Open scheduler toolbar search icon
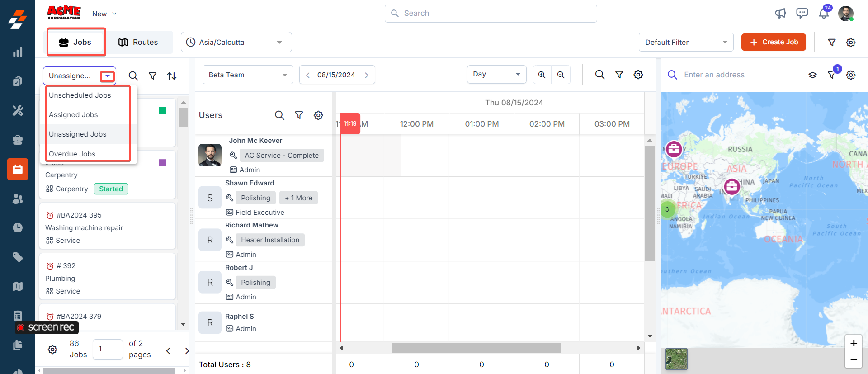The image size is (868, 374). point(600,75)
